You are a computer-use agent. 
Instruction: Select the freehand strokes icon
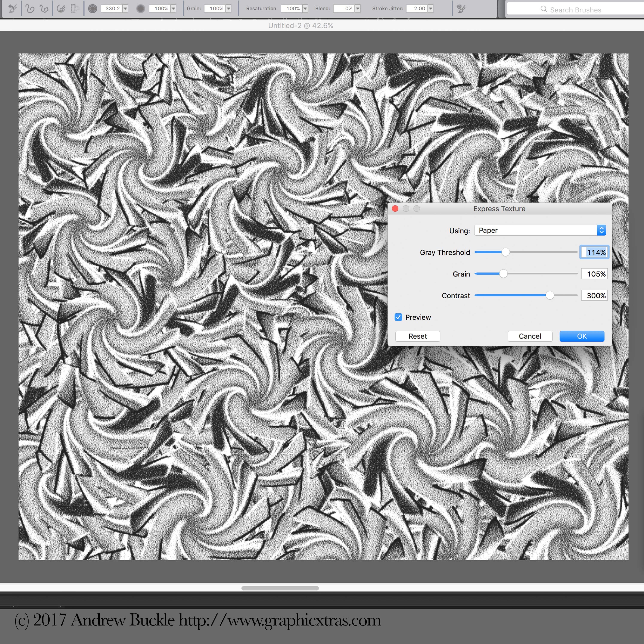30,8
